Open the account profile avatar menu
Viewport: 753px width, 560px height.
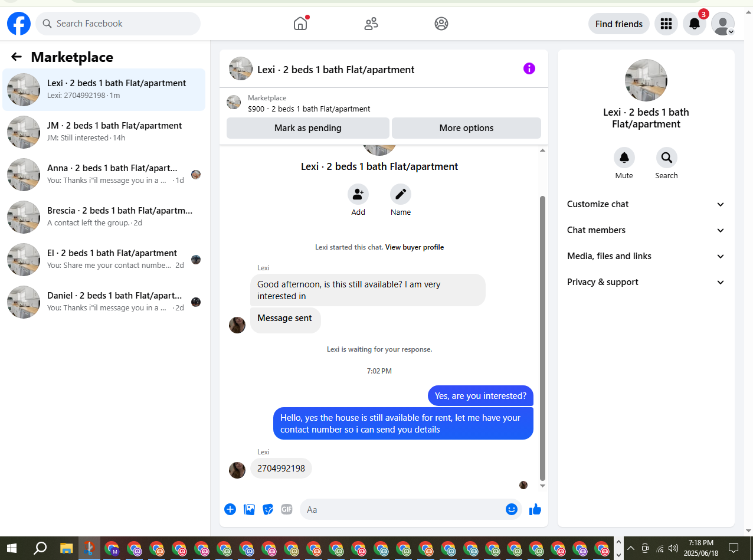click(x=723, y=24)
